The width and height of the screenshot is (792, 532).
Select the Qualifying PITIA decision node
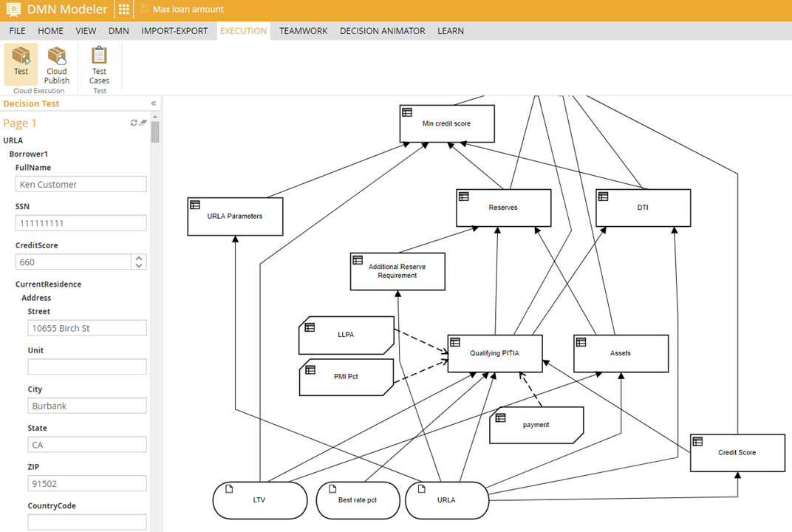(x=495, y=353)
